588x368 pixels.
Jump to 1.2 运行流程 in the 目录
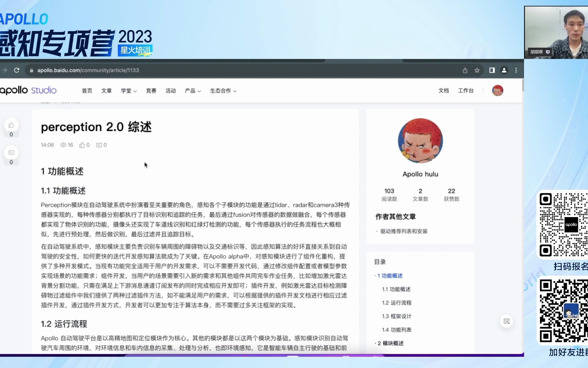(x=396, y=303)
